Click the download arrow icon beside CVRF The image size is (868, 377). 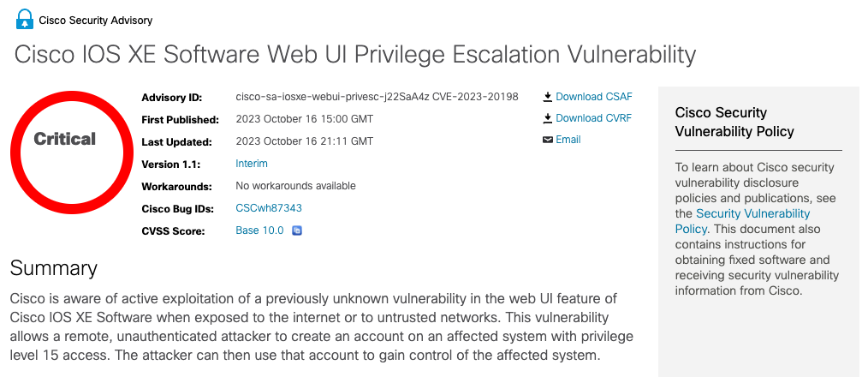[548, 118]
